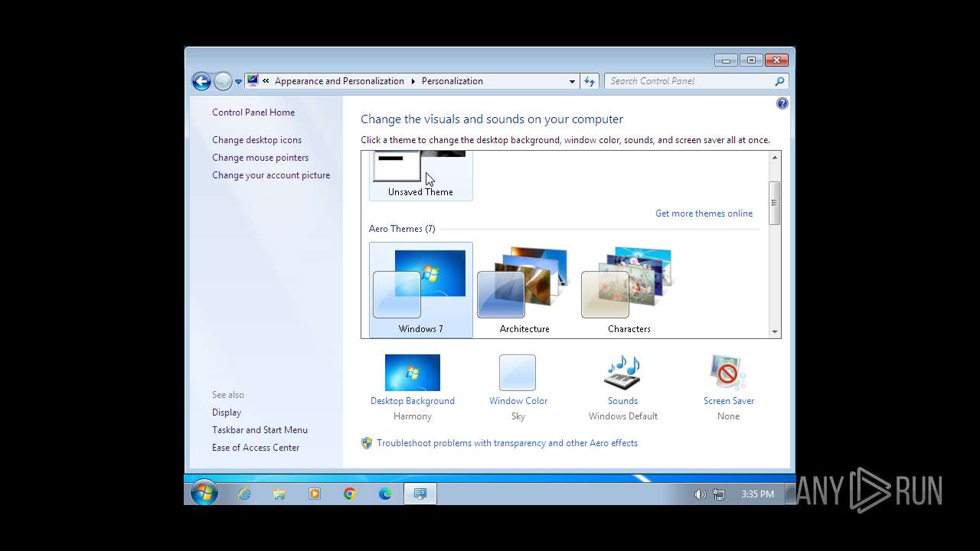Click the Screen Saver link text
980x551 pixels.
point(729,401)
